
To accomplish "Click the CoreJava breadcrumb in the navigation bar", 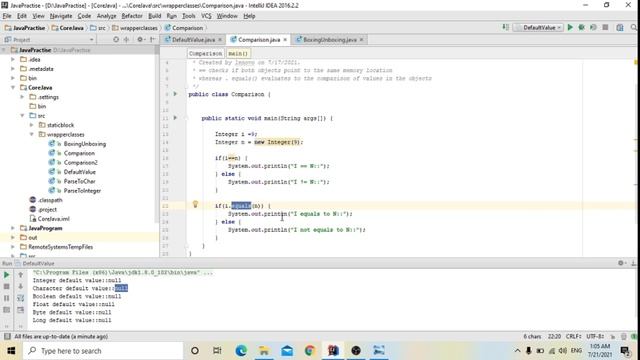I will coord(67,28).
